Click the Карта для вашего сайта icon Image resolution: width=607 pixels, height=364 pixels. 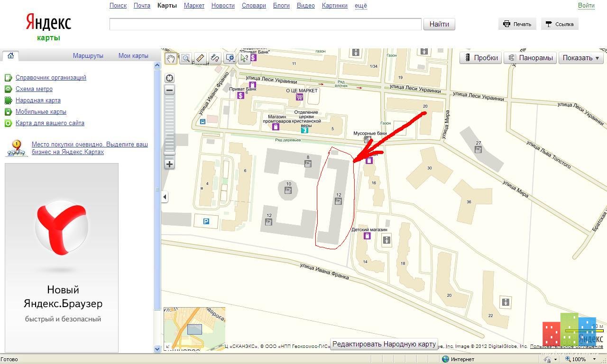click(8, 123)
